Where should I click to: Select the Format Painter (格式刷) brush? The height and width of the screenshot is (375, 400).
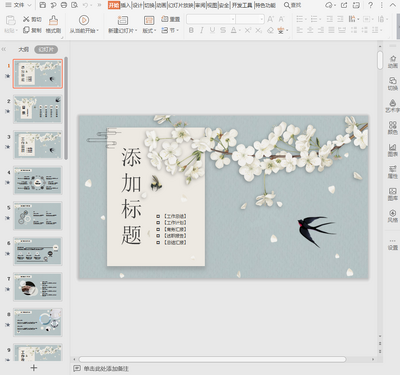coord(53,20)
